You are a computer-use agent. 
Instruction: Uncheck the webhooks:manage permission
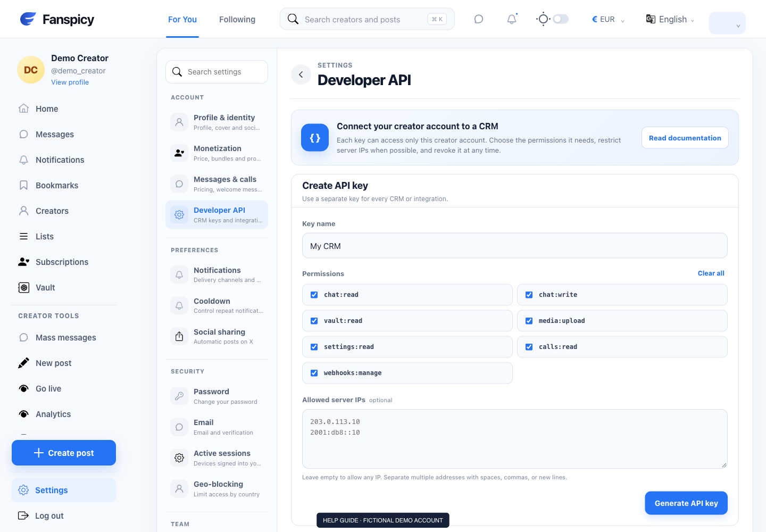tap(314, 373)
